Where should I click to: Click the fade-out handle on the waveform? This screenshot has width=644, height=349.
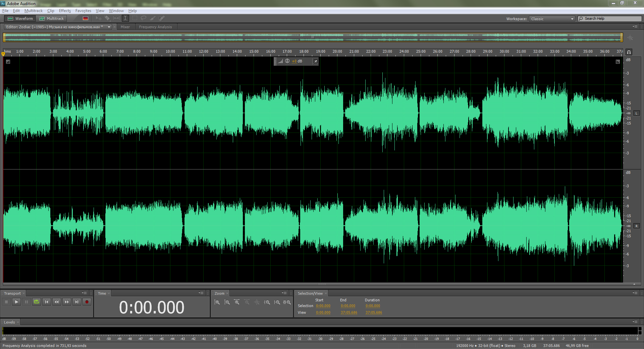click(618, 62)
